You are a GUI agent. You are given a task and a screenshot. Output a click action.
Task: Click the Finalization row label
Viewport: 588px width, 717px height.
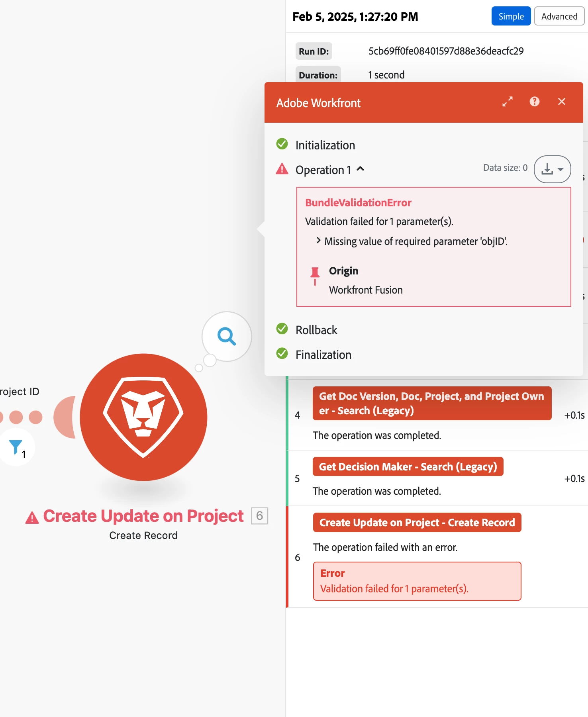323,355
